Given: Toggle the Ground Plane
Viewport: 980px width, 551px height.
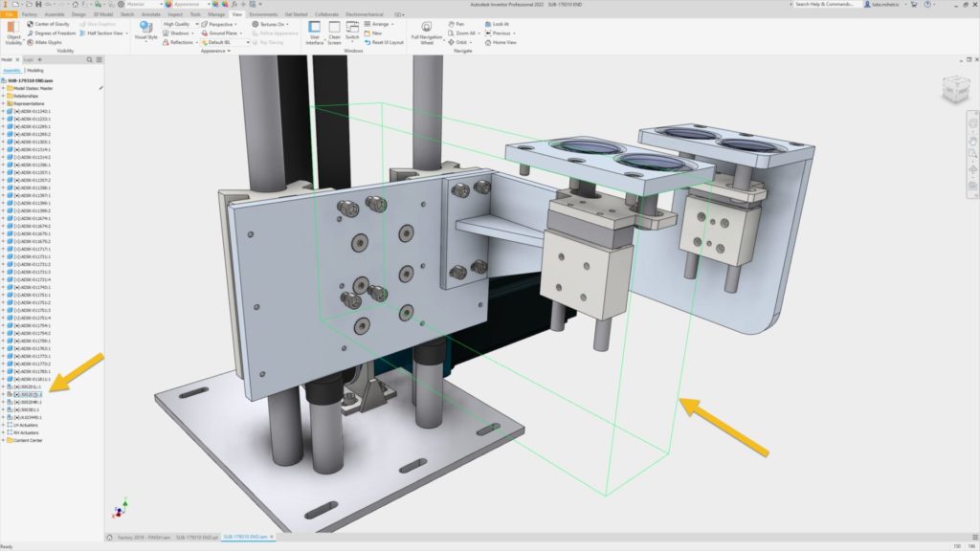Looking at the screenshot, I should pyautogui.click(x=221, y=33).
